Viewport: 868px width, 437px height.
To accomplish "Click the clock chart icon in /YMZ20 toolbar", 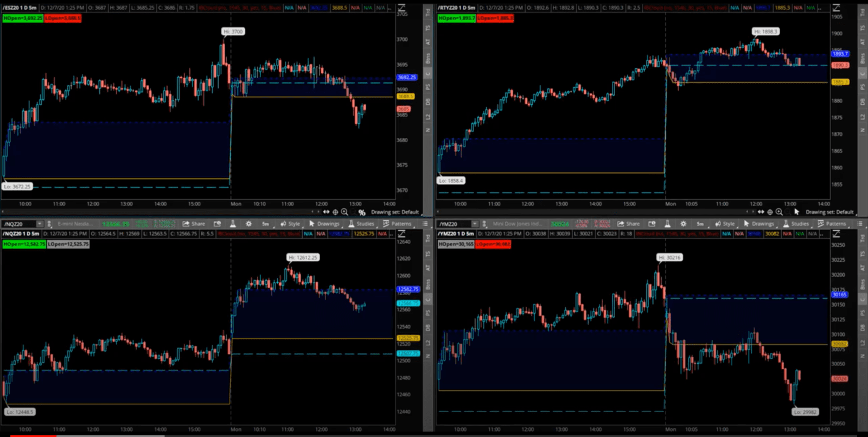I will pyautogui.click(x=652, y=224).
